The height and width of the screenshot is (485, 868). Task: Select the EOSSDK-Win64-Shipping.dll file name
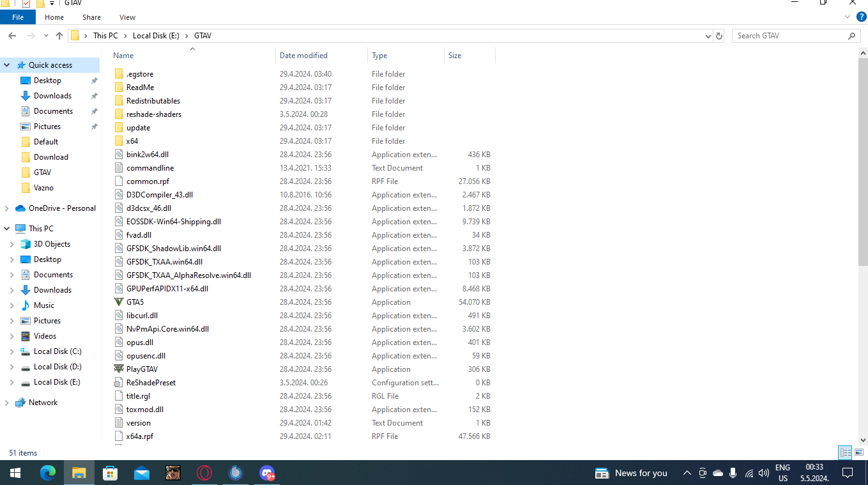pos(174,222)
